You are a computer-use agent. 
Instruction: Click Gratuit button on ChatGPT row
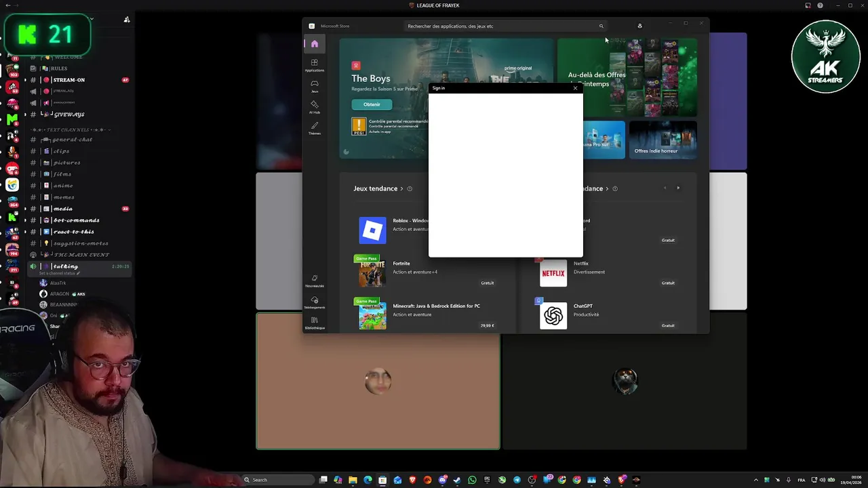[x=668, y=325]
